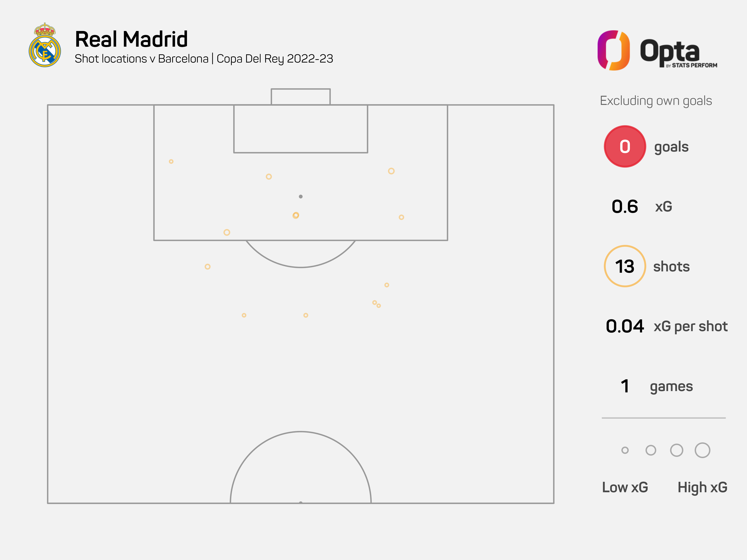Click the largest High xG legend circle

tap(702, 450)
